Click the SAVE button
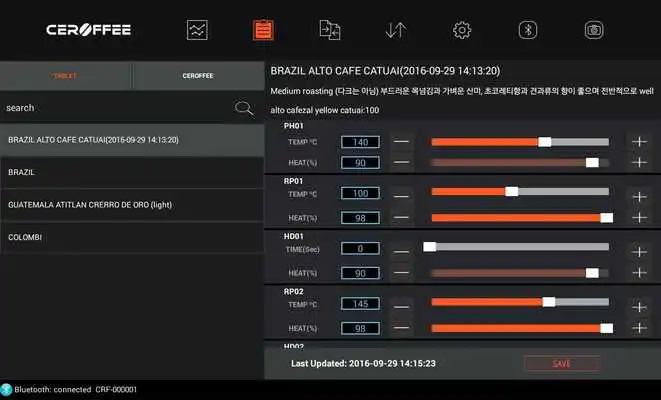Screen dimensions: 661x400 562,364
